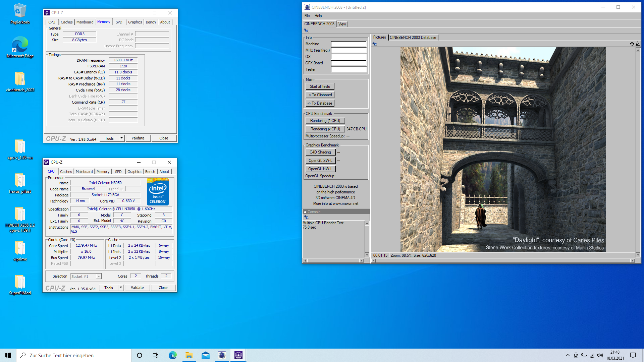Open Microsoft Edge desktop shortcut
Screen dimensions: 644x362
20,47
